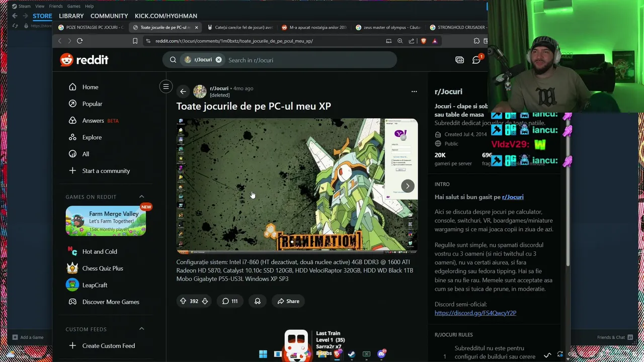Open the discord.gg invite link
644x362 pixels.
pyautogui.click(x=475, y=313)
